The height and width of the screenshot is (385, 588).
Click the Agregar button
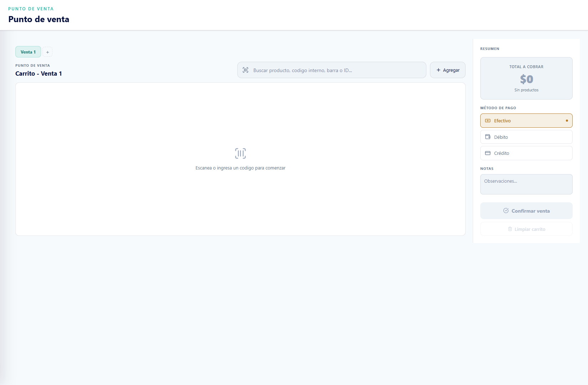tap(448, 70)
